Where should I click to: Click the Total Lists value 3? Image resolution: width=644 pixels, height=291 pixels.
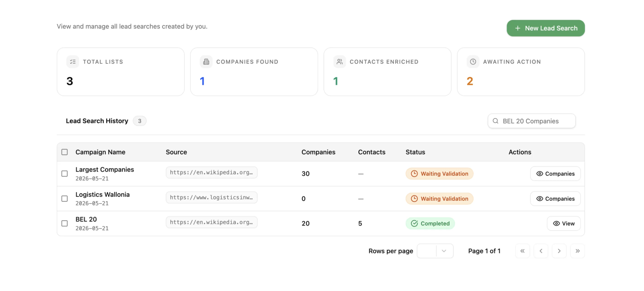point(70,81)
